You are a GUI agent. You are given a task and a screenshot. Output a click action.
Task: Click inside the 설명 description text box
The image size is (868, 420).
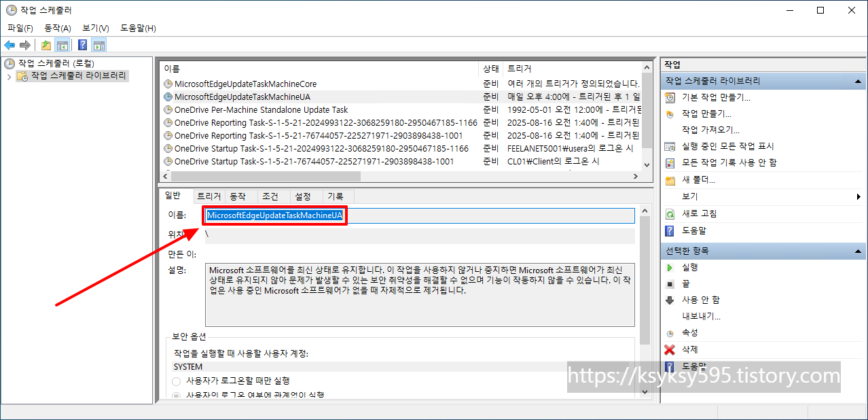(x=420, y=295)
